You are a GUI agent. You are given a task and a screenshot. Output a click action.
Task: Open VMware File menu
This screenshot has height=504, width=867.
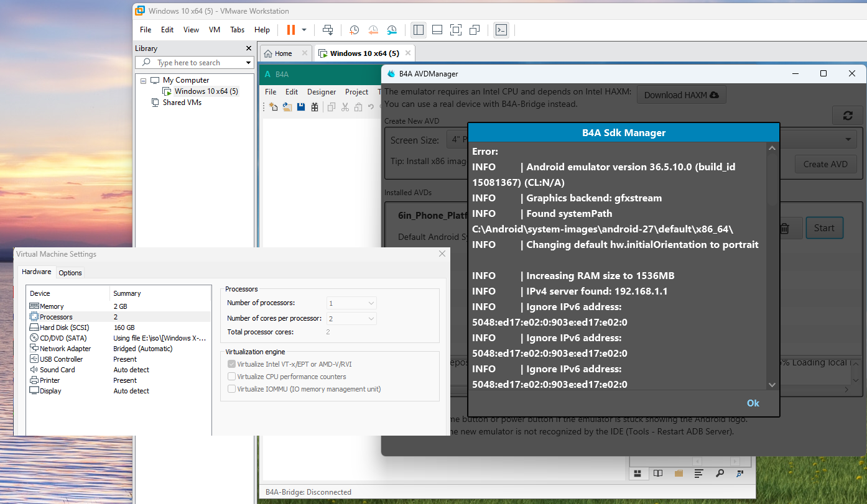146,30
